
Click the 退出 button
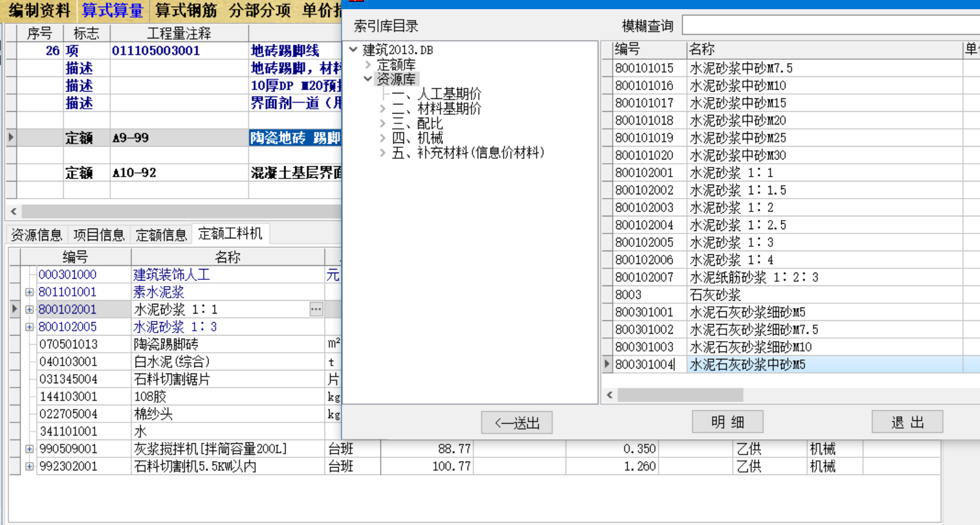click(907, 422)
